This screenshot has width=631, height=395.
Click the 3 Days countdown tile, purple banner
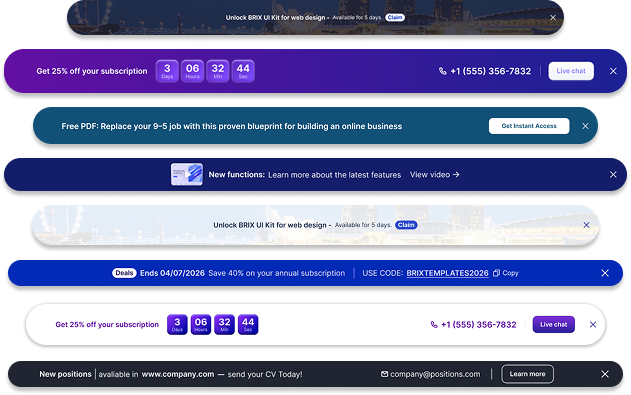(167, 71)
